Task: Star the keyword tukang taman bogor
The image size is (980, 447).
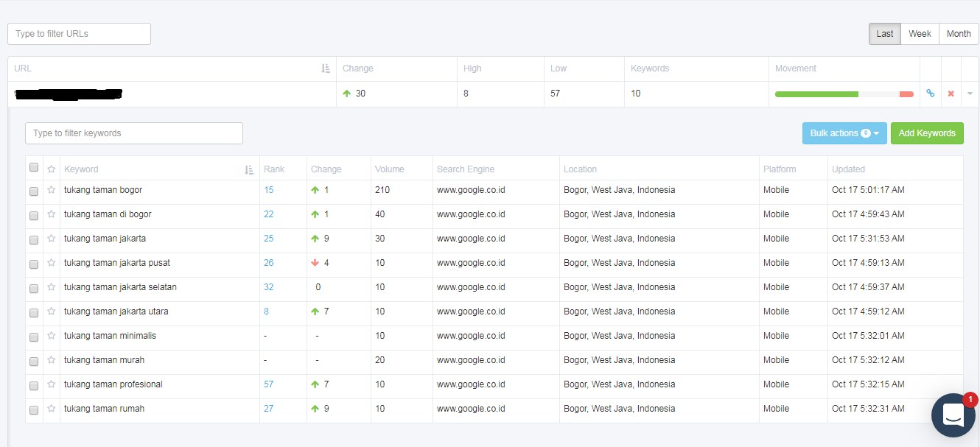Action: 52,190
